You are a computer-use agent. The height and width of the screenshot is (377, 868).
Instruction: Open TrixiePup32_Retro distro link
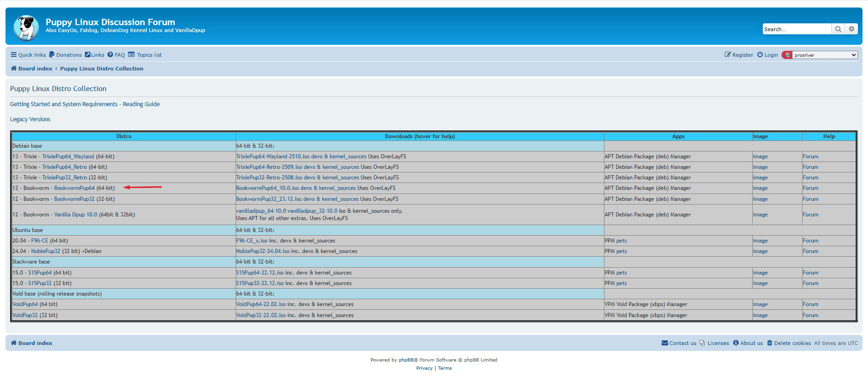(x=65, y=178)
